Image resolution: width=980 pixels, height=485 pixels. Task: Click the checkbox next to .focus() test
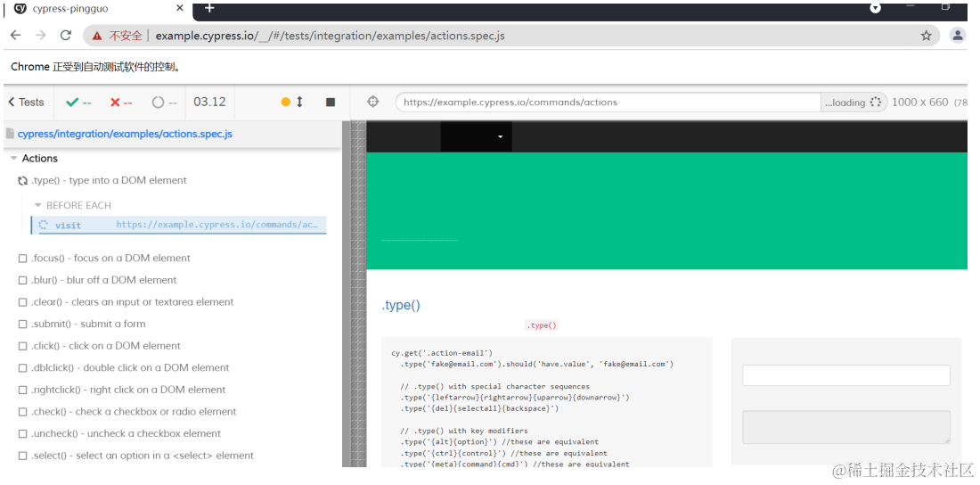(22, 259)
